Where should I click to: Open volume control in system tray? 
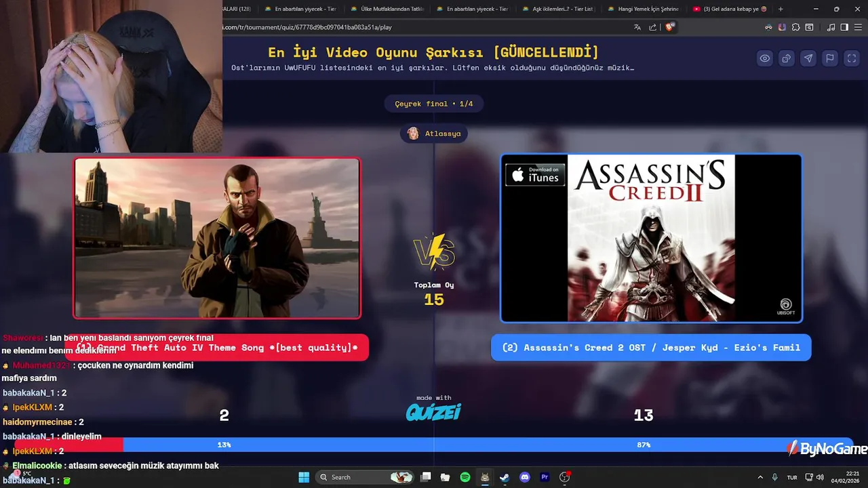[x=821, y=477]
